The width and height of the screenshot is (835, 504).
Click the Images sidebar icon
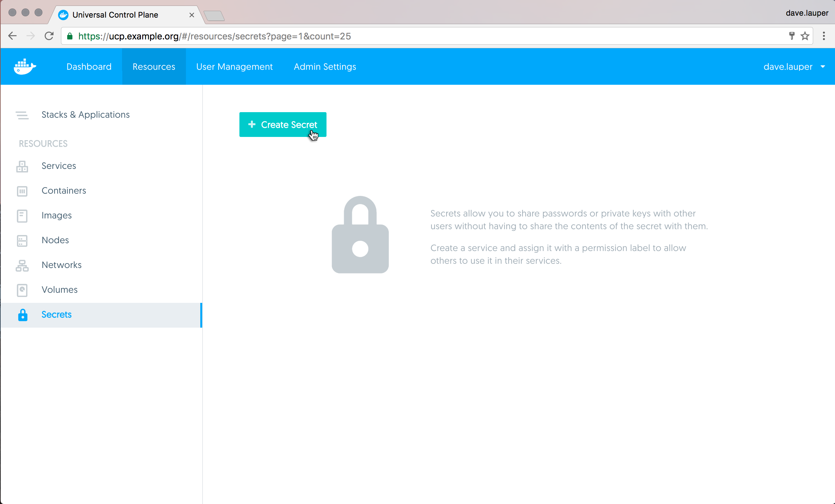(x=22, y=216)
